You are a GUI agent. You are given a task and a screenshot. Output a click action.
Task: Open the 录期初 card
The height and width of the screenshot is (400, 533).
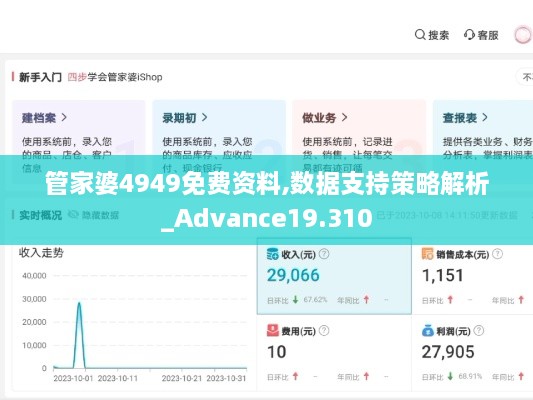[x=219, y=143]
